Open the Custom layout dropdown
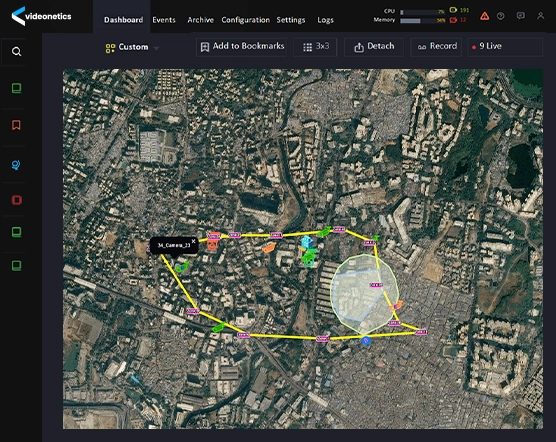The height and width of the screenshot is (442, 556). (x=133, y=47)
